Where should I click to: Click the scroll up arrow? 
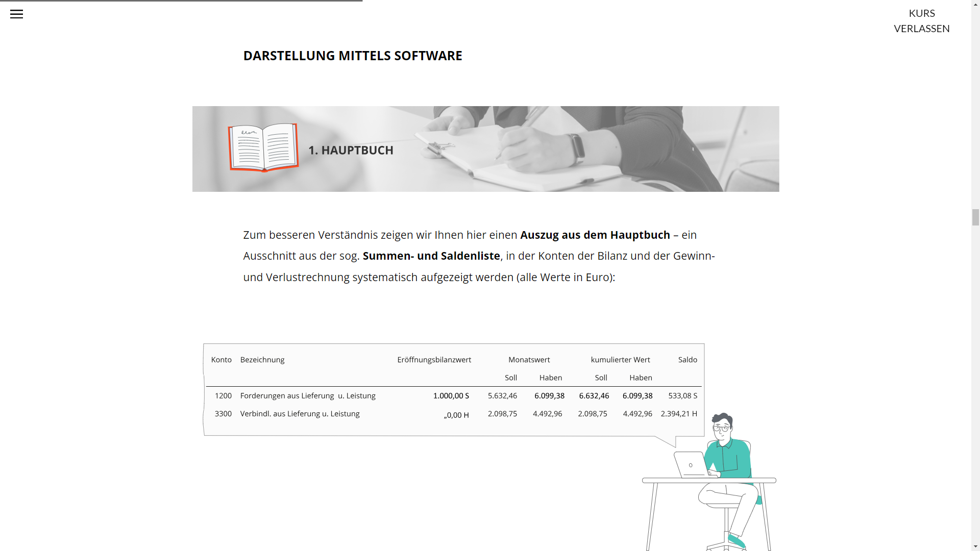975,4
